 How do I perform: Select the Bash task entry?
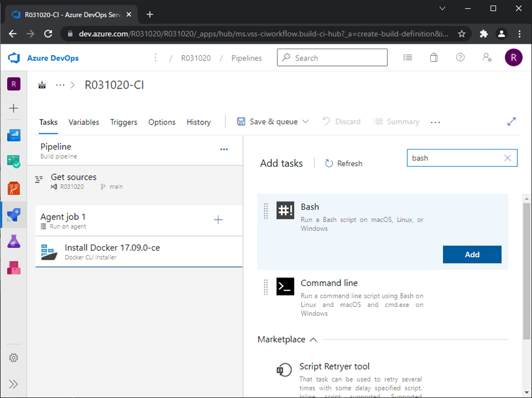[x=383, y=232]
